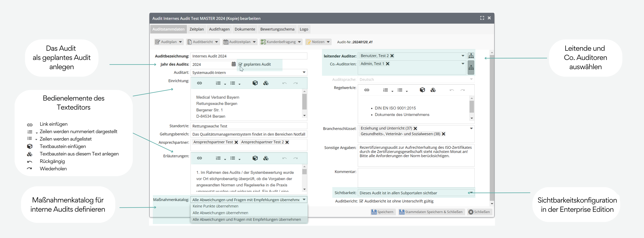
Task: Apply numbered list in Einrichtung editor
Action: (218, 83)
